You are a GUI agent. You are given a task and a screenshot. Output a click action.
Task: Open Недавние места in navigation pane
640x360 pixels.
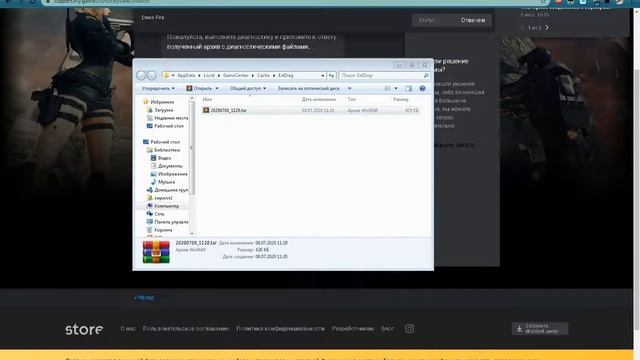pos(167,118)
